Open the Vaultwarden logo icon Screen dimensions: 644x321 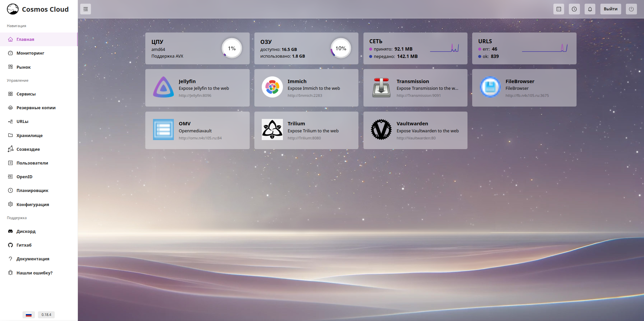tap(381, 130)
